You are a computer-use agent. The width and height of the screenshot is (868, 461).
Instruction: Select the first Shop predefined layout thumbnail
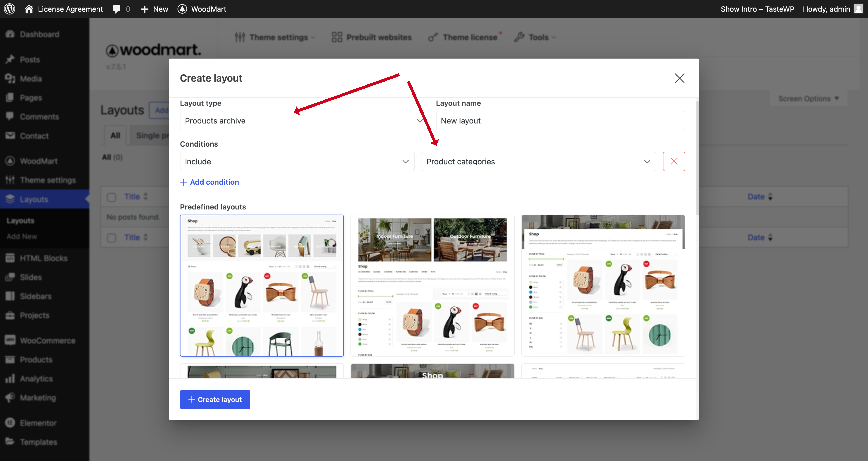click(262, 286)
